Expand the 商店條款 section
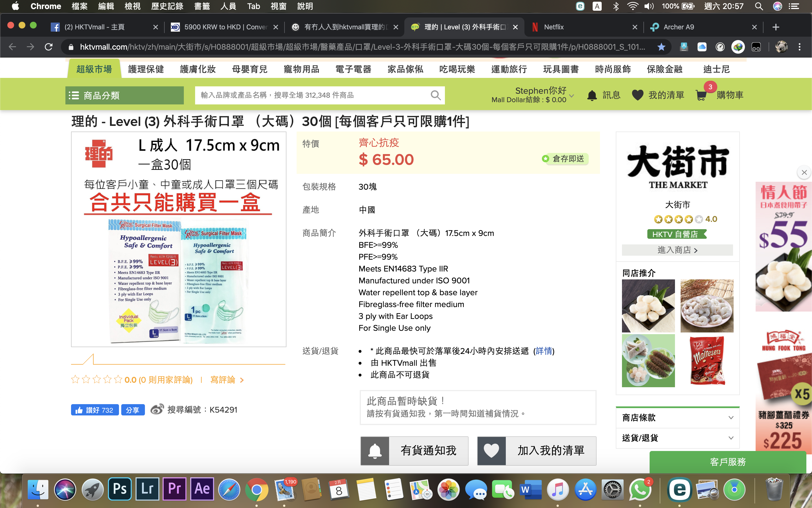Image resolution: width=812 pixels, height=508 pixels. tap(678, 418)
